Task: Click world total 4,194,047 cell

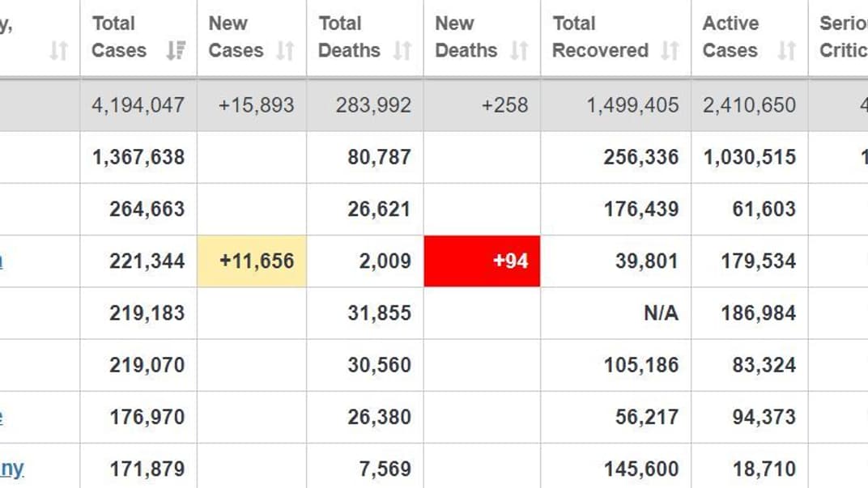Action: tap(138, 105)
